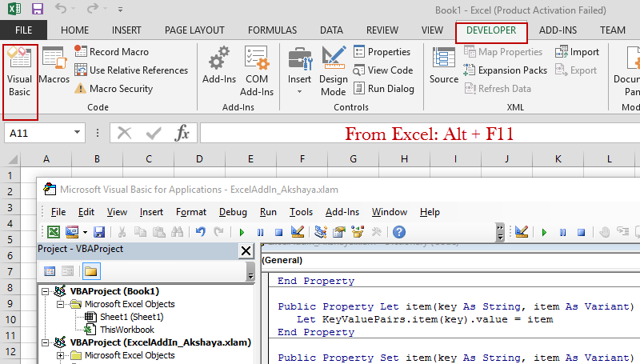
Task: Open VBA Help question mark icon
Action: (398, 232)
